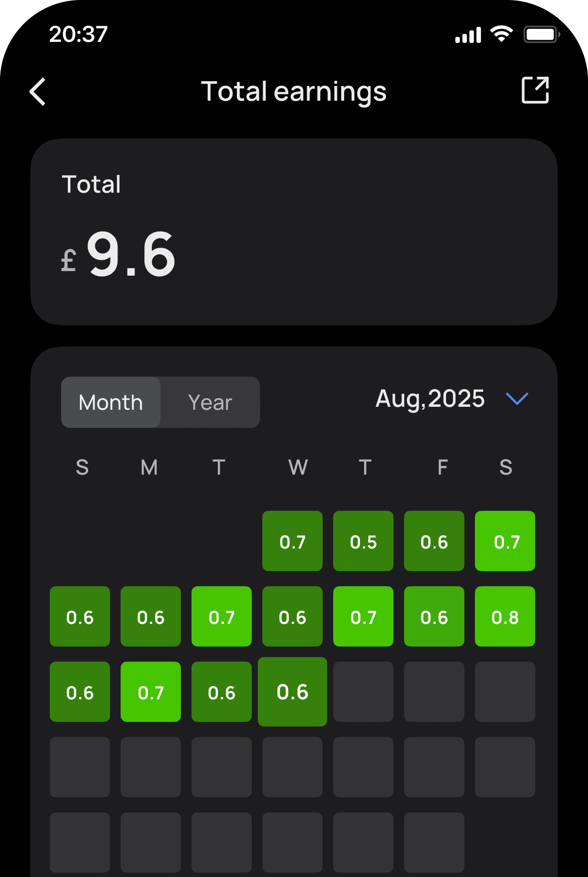
Task: Tap the 0.7 Monday cell in third week
Action: pyautogui.click(x=150, y=692)
